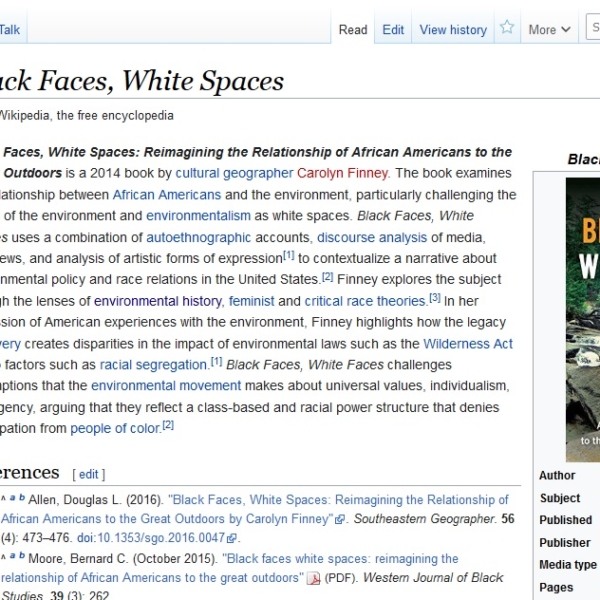Open the More dropdown menu

548,29
